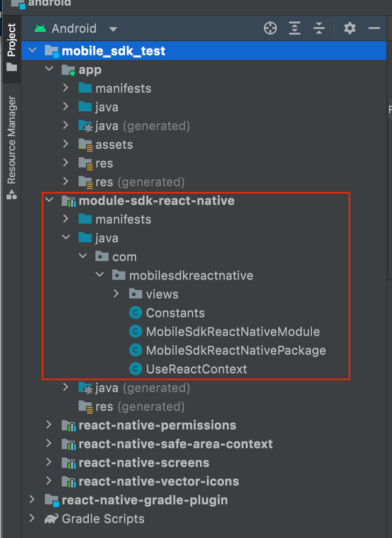Expand the app manifests folder
Screen dimensions: 392x538
pyautogui.click(x=66, y=88)
